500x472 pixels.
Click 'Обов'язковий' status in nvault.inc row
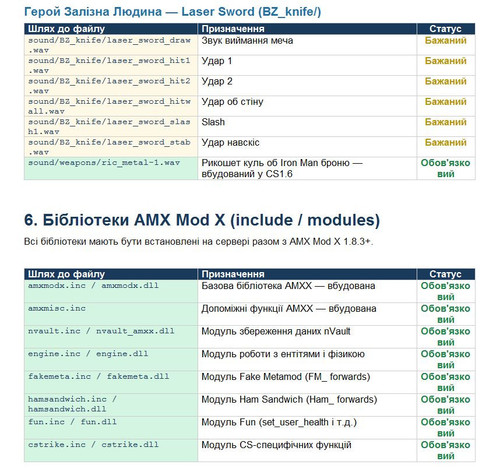tap(445, 337)
